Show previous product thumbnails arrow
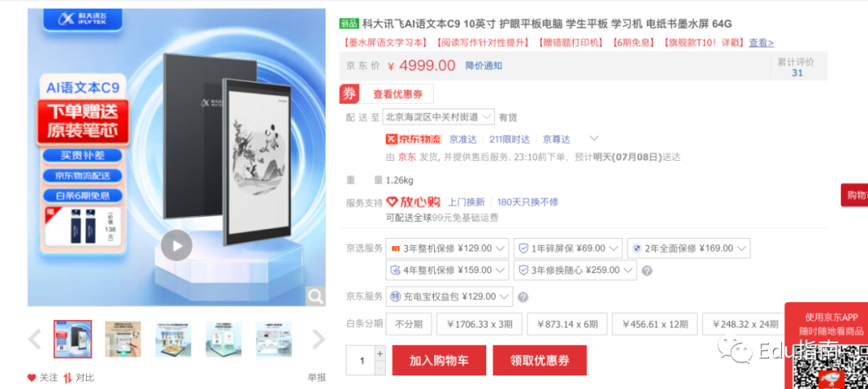This screenshot has height=389, width=868. (x=35, y=339)
